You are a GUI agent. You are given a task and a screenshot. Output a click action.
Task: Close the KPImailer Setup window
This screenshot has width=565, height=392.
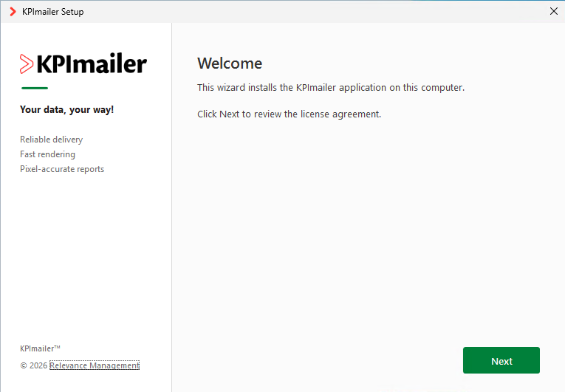(x=554, y=11)
